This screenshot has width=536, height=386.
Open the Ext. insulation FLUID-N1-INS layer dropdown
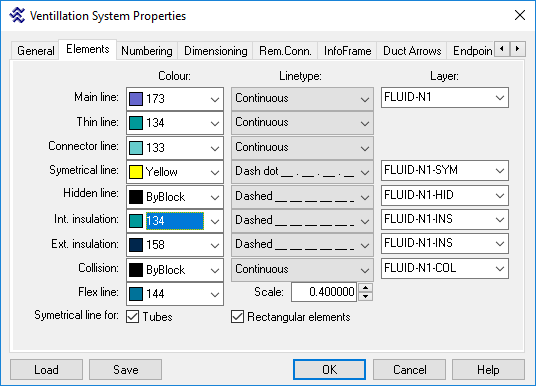pyautogui.click(x=444, y=243)
